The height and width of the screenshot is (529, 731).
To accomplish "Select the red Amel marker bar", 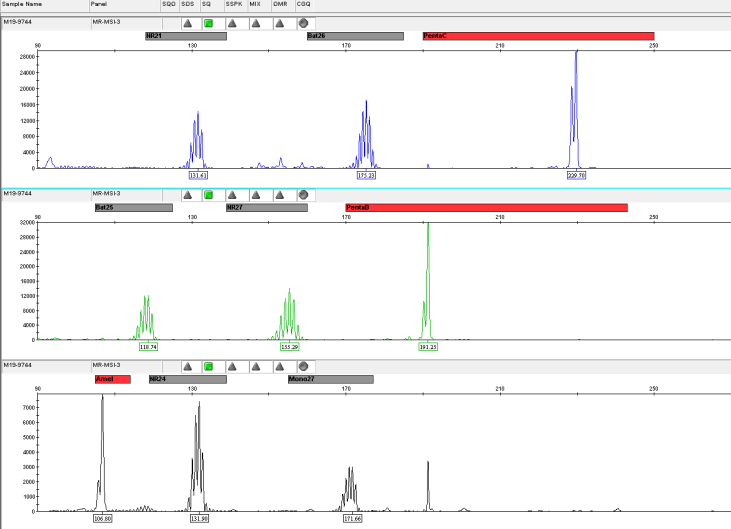I will [112, 380].
